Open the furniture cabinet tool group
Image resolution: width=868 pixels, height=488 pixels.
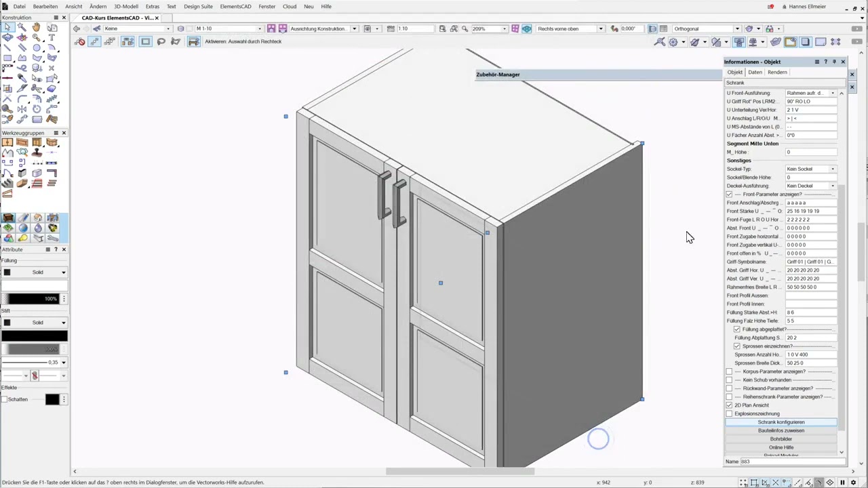[8, 218]
